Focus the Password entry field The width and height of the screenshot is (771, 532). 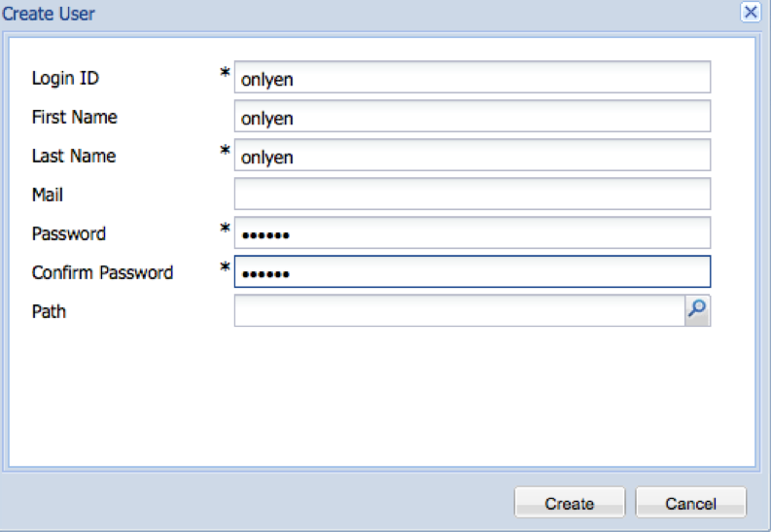tap(472, 233)
